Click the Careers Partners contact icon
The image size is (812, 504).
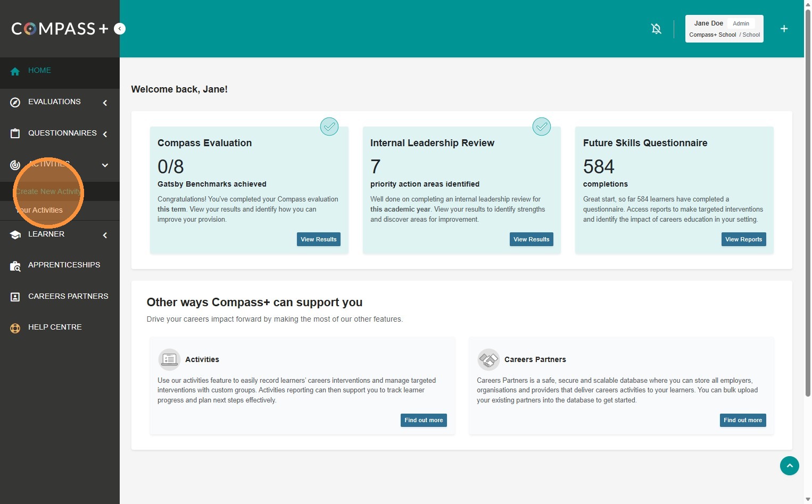point(15,297)
